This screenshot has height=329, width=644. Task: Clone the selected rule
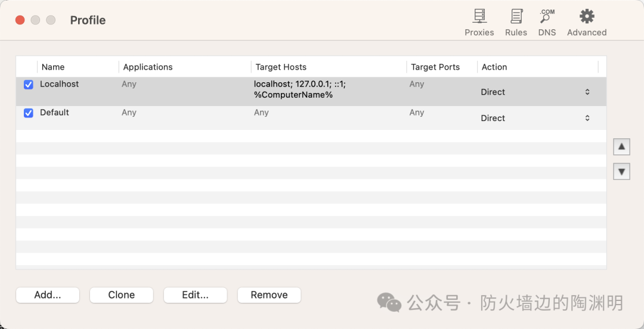click(122, 295)
